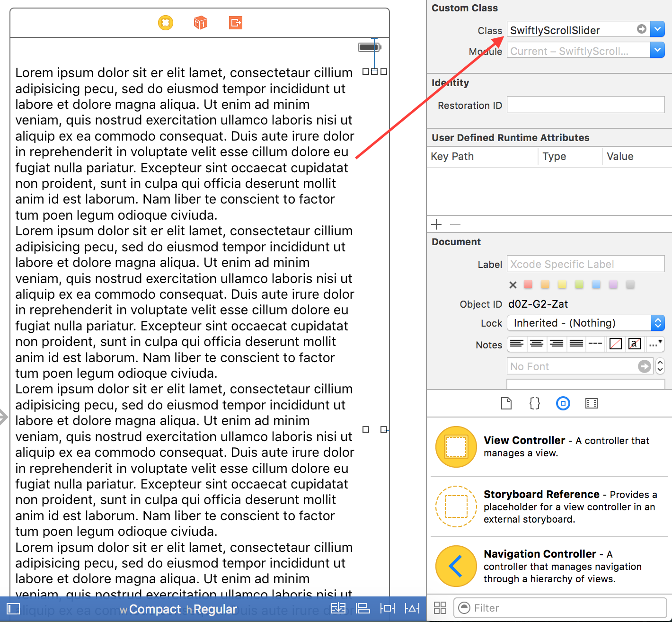The height and width of the screenshot is (622, 672).
Task: Open the wCompact hRegular size class picker
Action: (178, 609)
